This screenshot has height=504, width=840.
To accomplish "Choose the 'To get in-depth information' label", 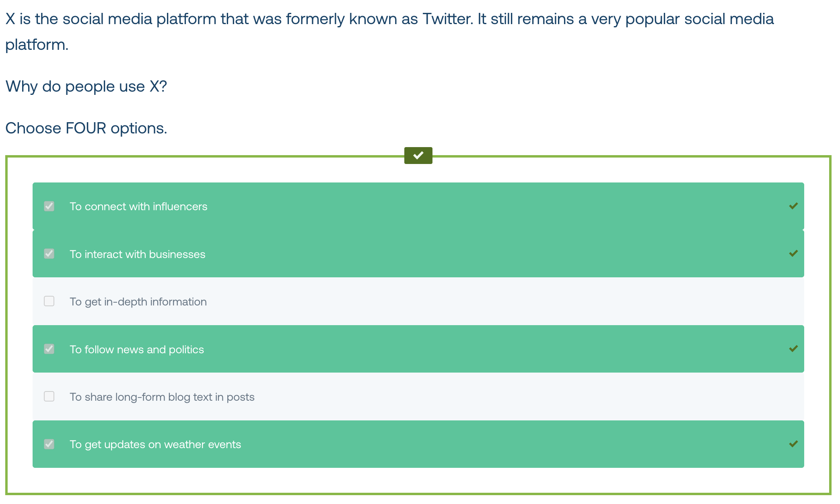I will click(x=138, y=302).
